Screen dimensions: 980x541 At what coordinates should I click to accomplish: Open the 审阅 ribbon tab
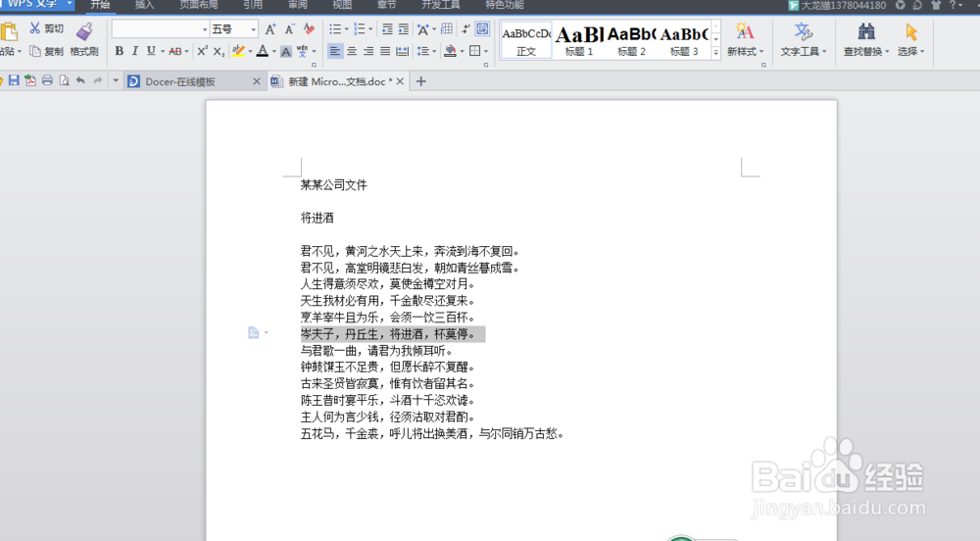point(298,5)
